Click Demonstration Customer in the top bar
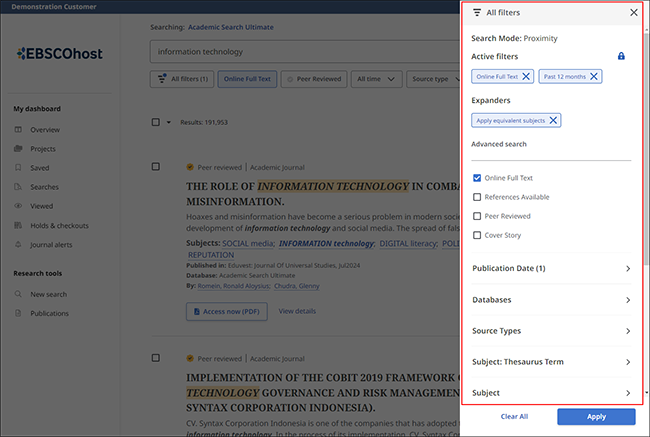This screenshot has height=437, width=650. pos(54,7)
